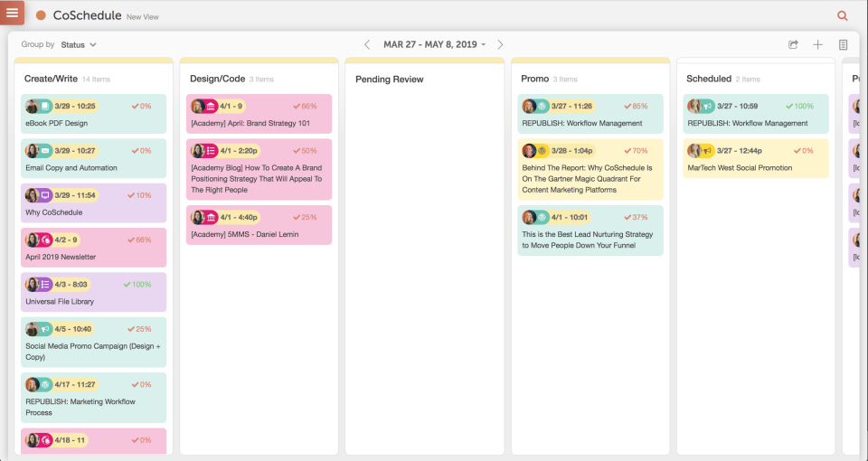Image resolution: width=868 pixels, height=461 pixels.
Task: Go to previous date range arrow
Action: point(366,45)
